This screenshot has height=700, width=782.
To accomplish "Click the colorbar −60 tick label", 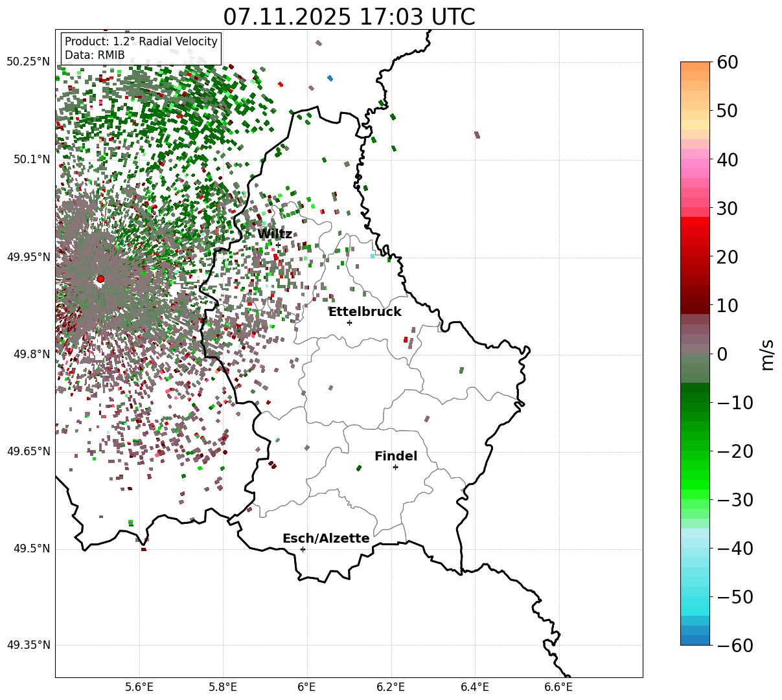I will 735,645.
